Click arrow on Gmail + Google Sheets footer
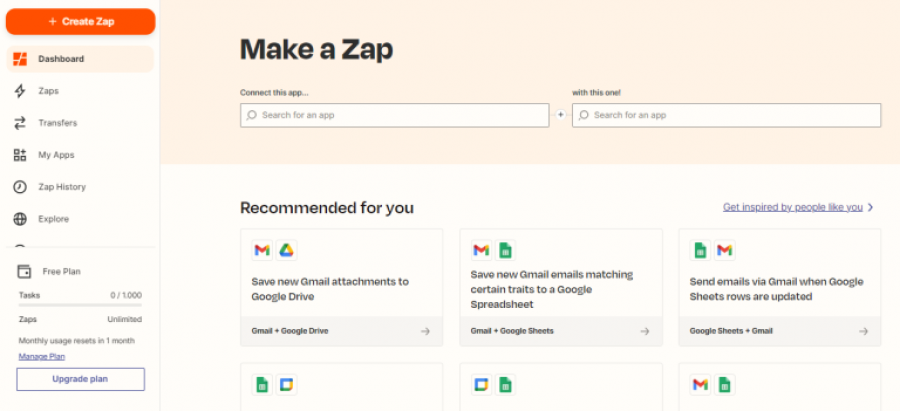Screen dimensions: 900x411 pos(645,331)
